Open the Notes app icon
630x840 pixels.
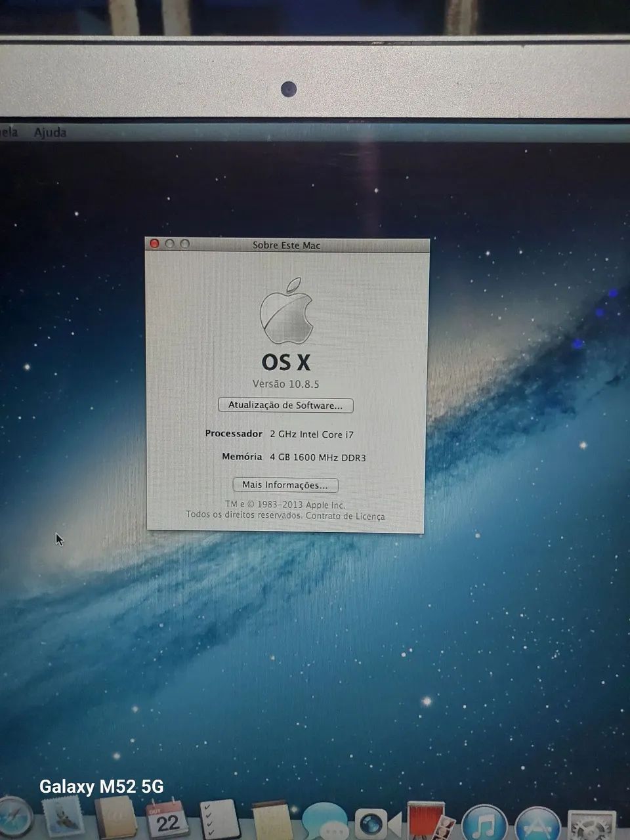(272, 820)
